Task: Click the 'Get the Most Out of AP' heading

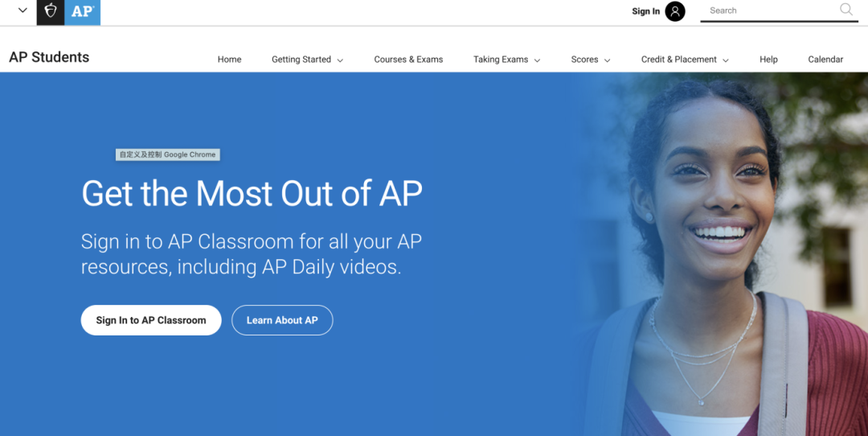Action: pyautogui.click(x=252, y=194)
